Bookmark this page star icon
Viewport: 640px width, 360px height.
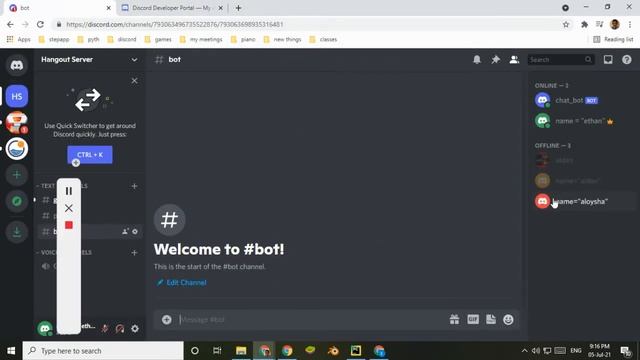click(x=566, y=24)
